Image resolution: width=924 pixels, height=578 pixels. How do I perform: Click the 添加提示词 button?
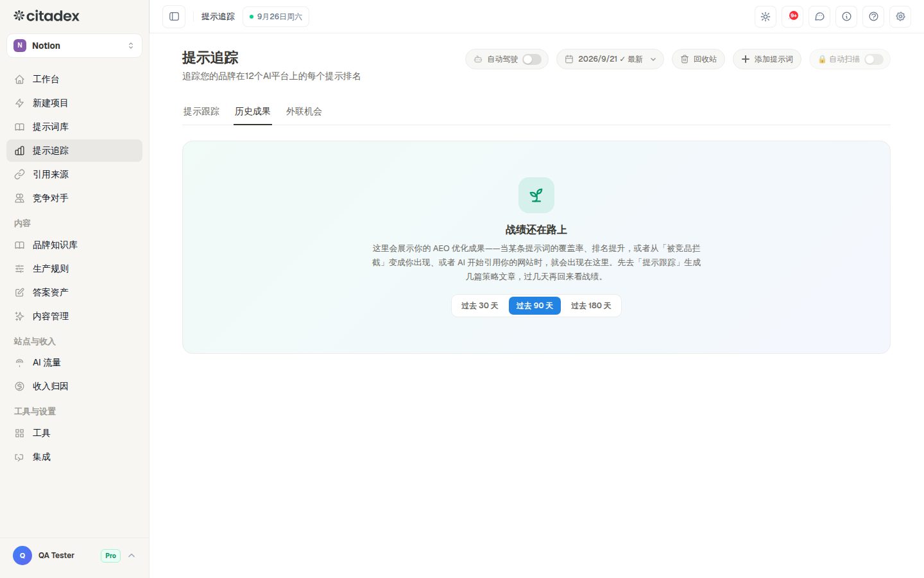767,59
